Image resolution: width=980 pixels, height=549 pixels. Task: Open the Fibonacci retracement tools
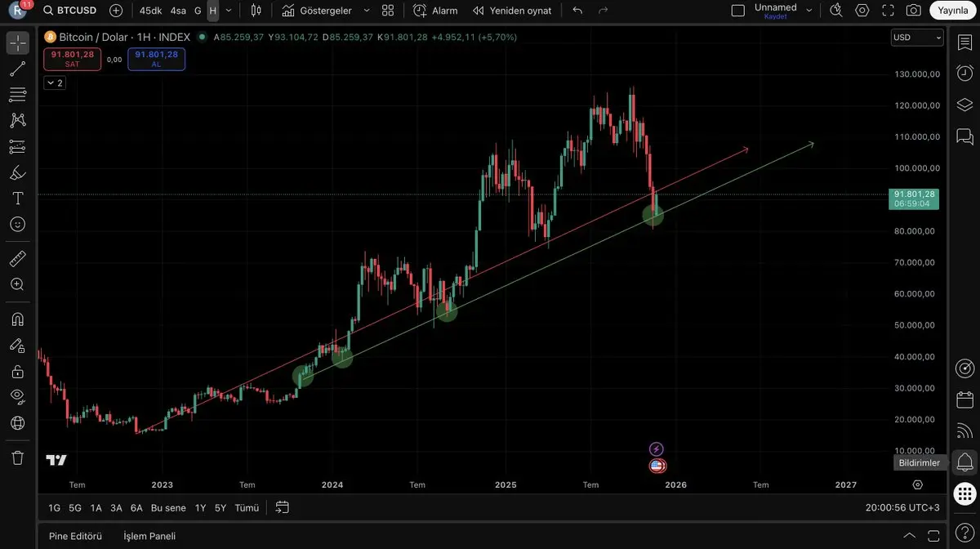pyautogui.click(x=17, y=95)
